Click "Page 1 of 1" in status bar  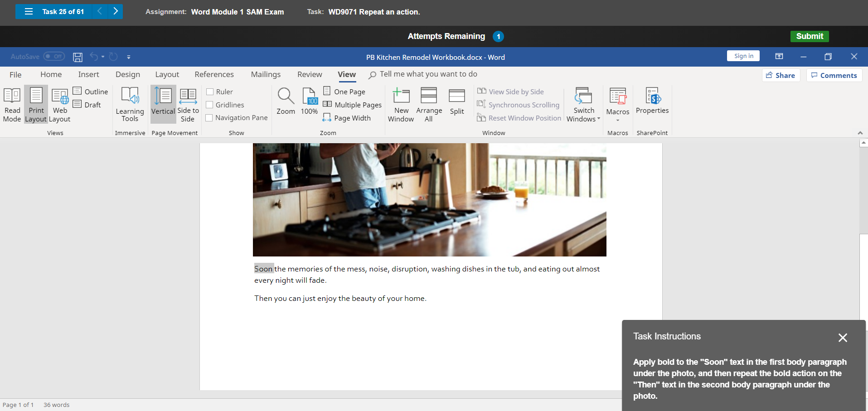tap(18, 405)
